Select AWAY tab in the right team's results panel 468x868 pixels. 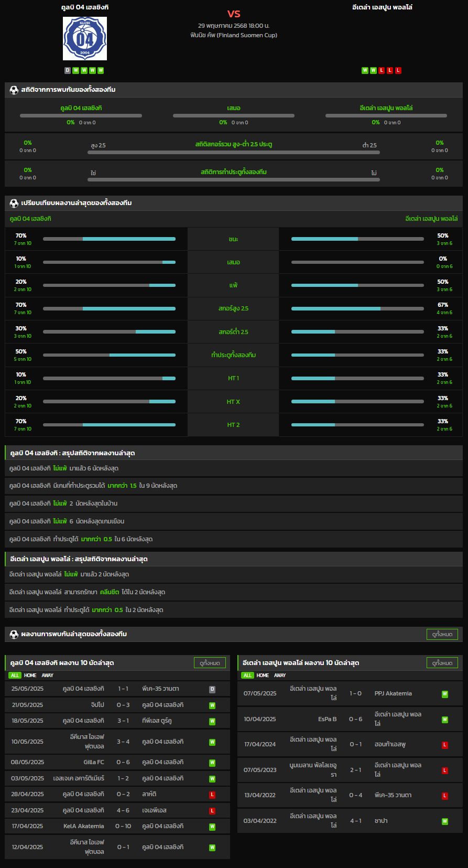coord(280,676)
